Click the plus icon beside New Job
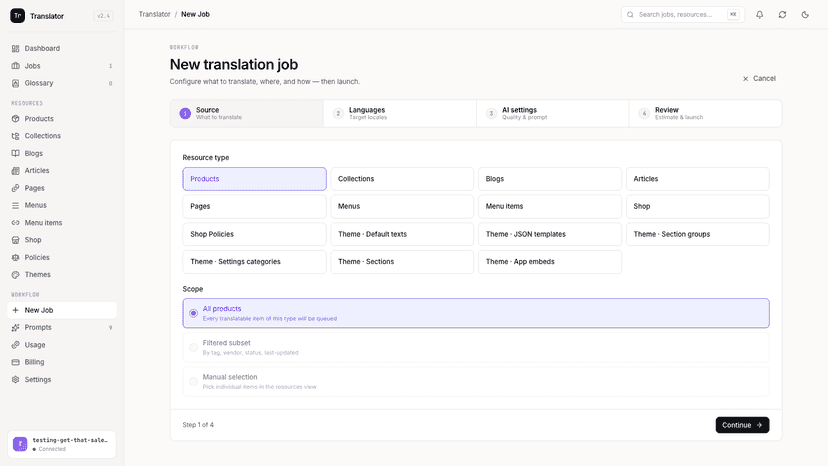Viewport: 828px width, 466px height. pos(15,310)
